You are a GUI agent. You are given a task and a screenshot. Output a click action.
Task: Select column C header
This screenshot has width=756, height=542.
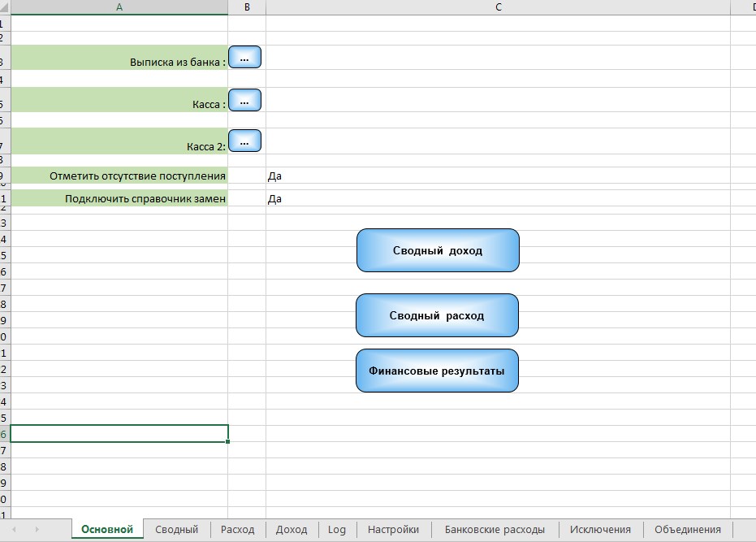coord(498,7)
